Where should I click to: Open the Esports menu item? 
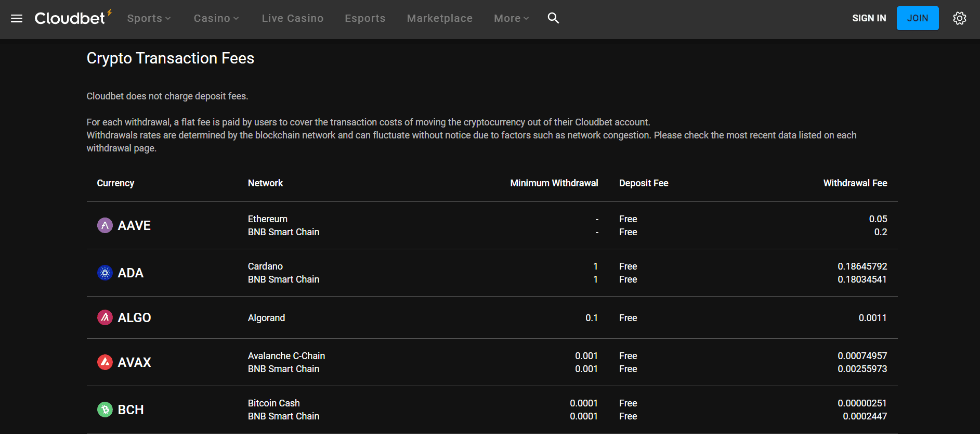[365, 18]
